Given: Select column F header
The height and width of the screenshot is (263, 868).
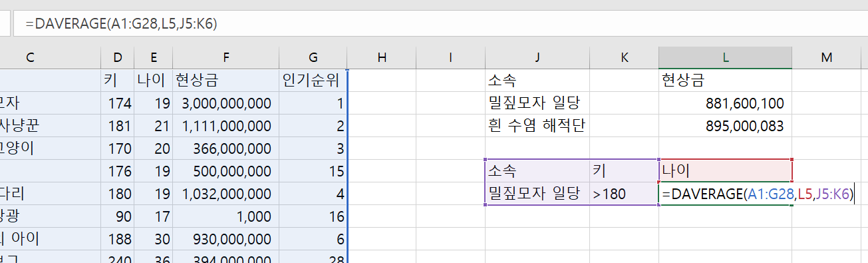Looking at the screenshot, I should tap(225, 58).
